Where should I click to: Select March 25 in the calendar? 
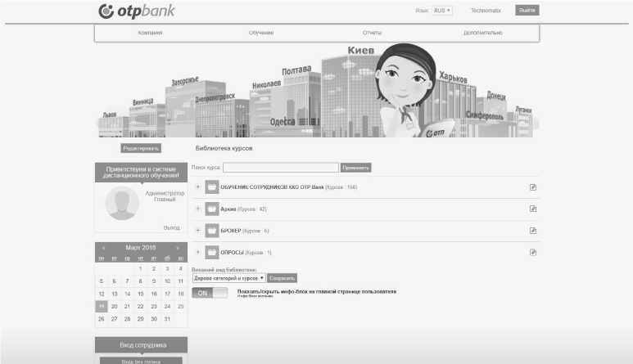point(180,307)
